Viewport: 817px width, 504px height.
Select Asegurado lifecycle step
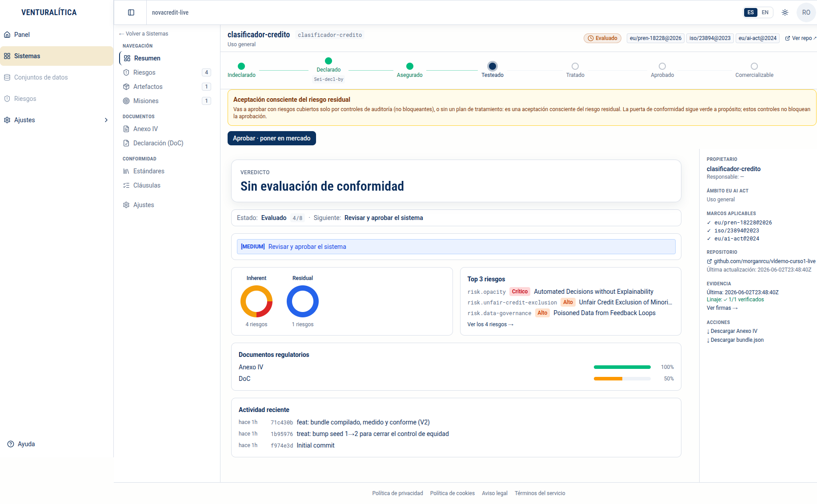(x=410, y=70)
